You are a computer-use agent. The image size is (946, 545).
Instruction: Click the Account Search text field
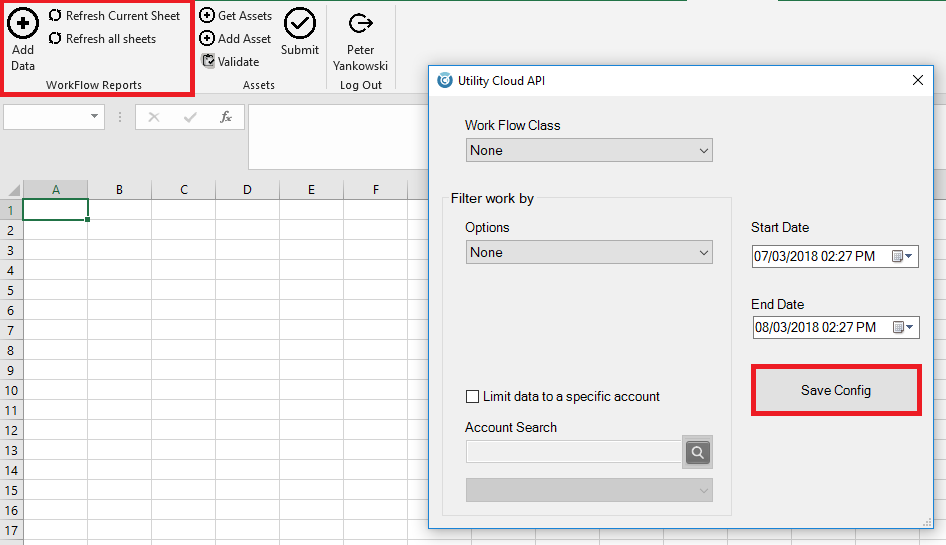(x=573, y=453)
